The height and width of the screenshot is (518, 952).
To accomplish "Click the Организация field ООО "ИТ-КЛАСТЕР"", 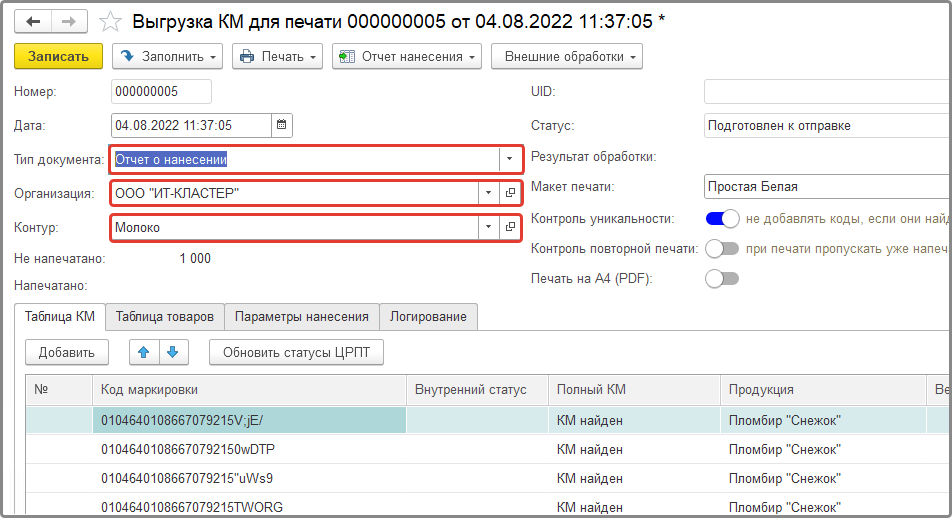I will point(295,193).
